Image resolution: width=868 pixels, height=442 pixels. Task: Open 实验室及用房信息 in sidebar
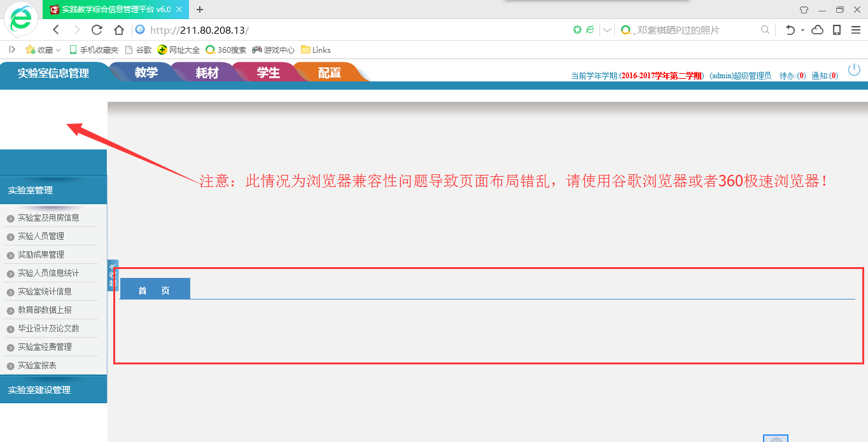click(x=48, y=218)
